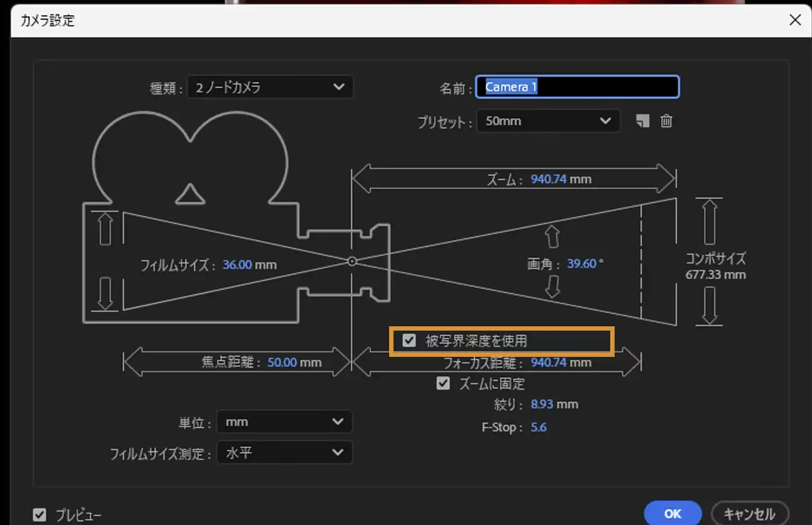The width and height of the screenshot is (812, 525).
Task: Edit the F-Stop value of 5.6
Action: 538,427
